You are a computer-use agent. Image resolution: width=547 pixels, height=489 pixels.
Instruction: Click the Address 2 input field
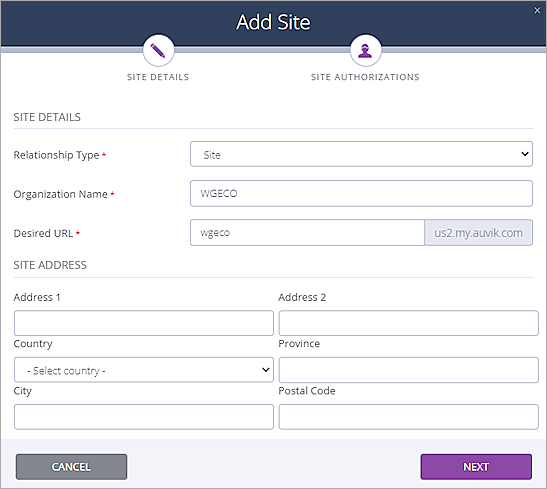[x=409, y=323]
